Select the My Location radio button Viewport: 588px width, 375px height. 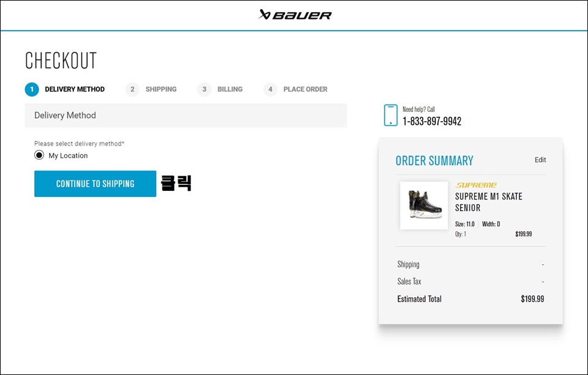pos(39,155)
